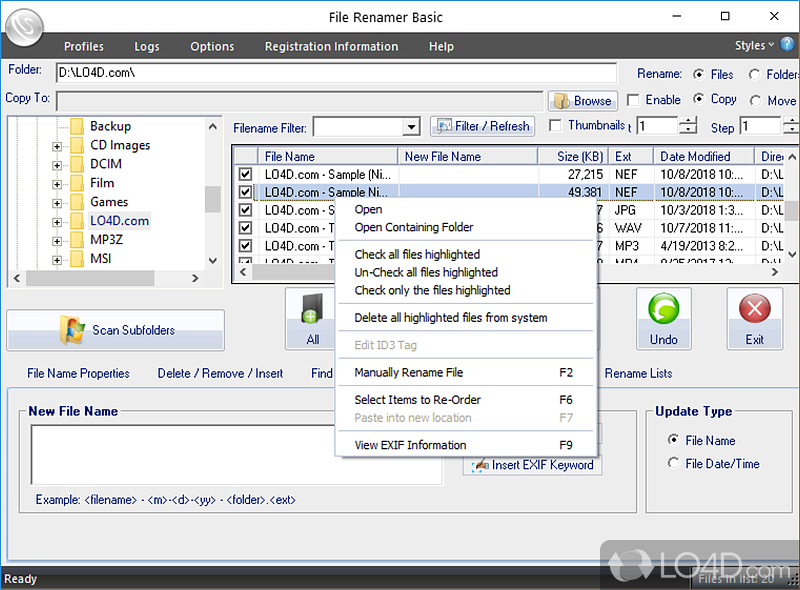Expand the LO4D.com tree node
Image resolution: width=800 pixels, height=590 pixels.
pyautogui.click(x=57, y=222)
